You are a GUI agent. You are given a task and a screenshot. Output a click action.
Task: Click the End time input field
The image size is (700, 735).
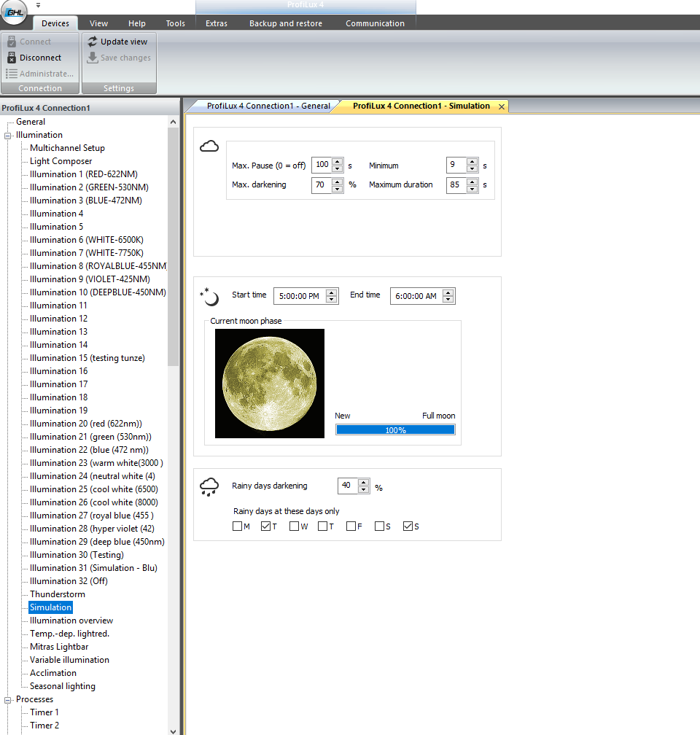(417, 296)
